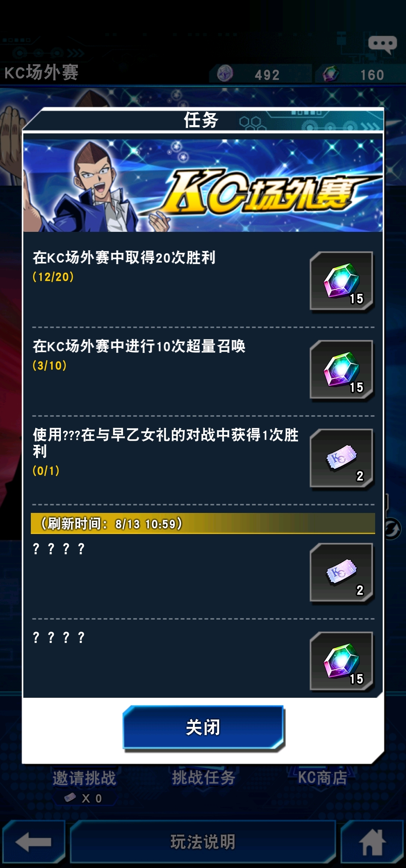Open 玩法说明 at the bottom

[x=203, y=842]
